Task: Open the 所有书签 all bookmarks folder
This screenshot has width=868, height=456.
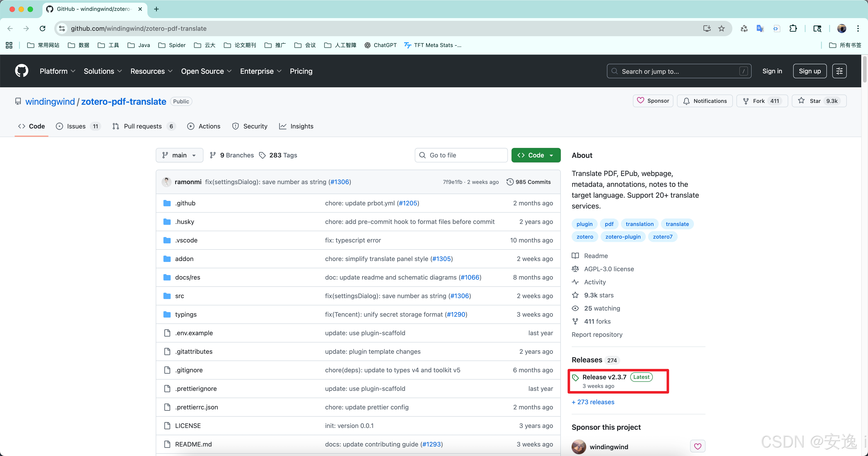Action: (x=845, y=45)
